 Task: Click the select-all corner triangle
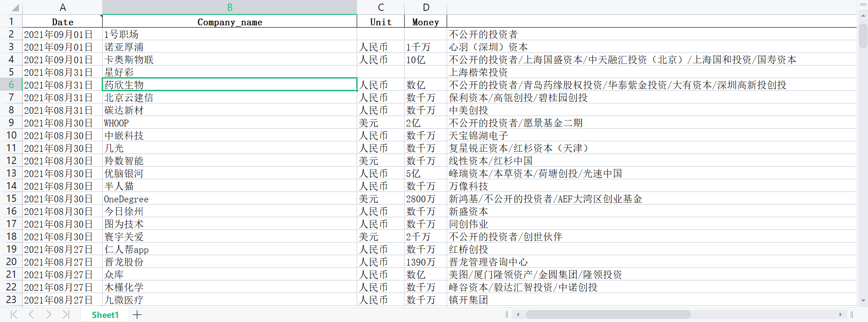click(x=15, y=8)
